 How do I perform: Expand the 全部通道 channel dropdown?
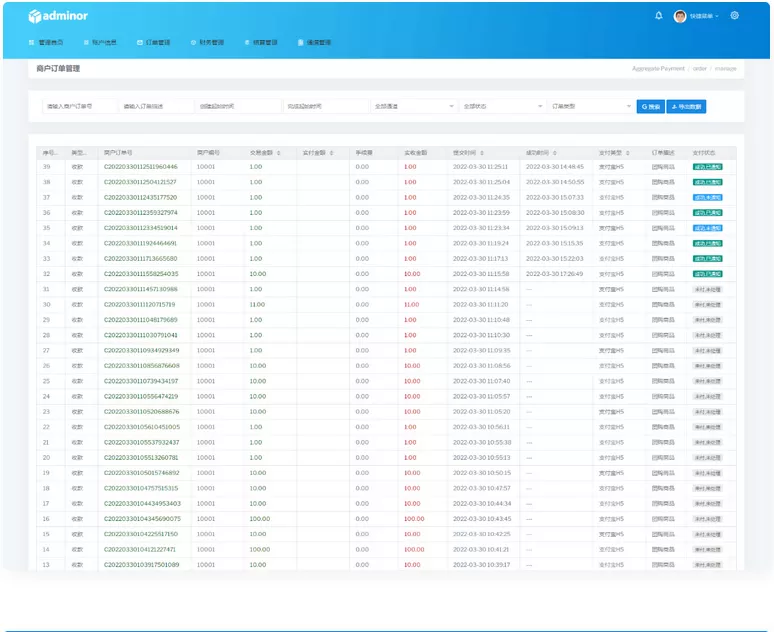412,106
